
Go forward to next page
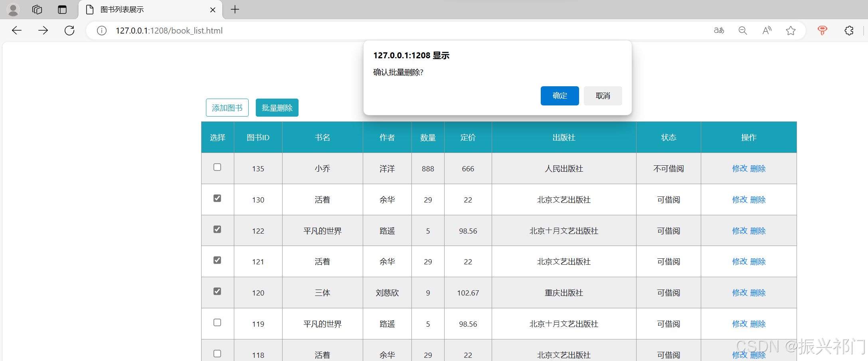pos(43,30)
